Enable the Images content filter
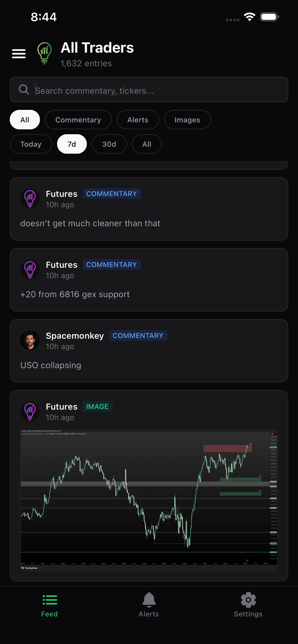This screenshot has height=644, width=298. click(187, 120)
